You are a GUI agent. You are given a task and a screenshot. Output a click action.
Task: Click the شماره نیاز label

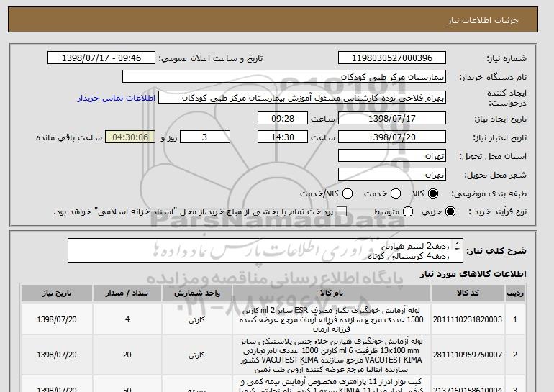(507, 58)
